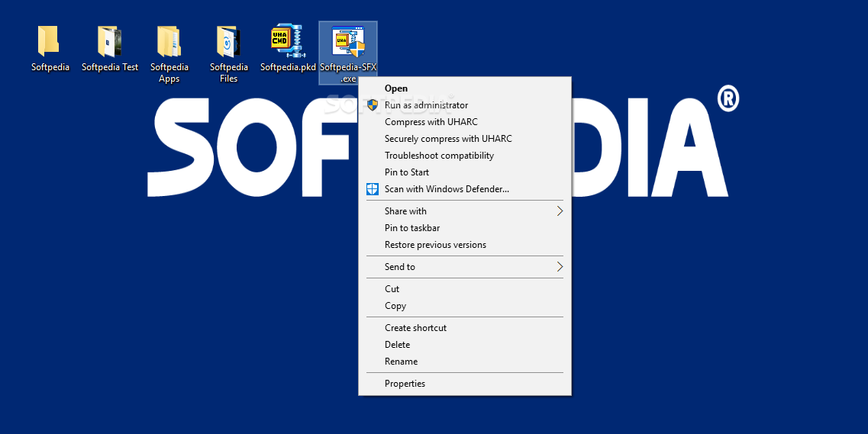Screen dimensions: 868x434
Task: Choose Run as administrator
Action: pos(465,105)
